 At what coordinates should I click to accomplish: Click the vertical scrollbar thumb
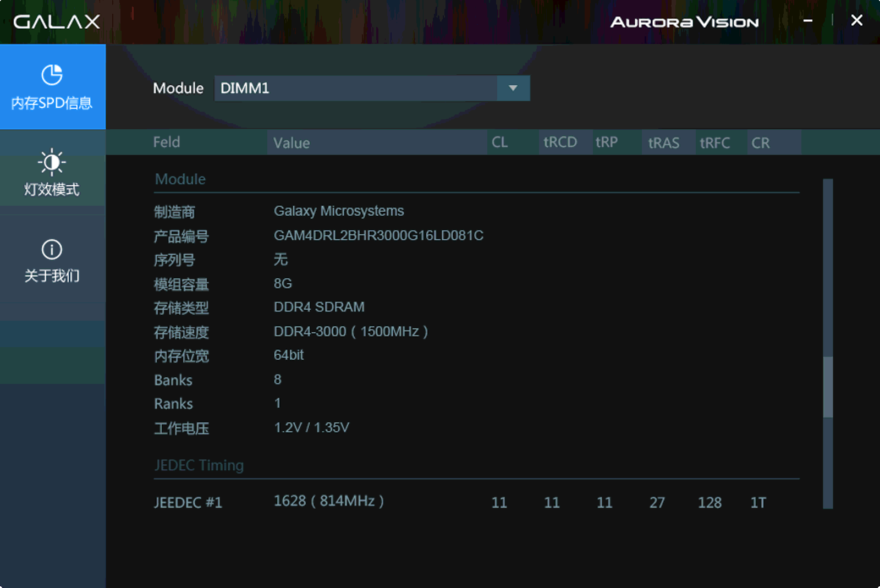pos(828,387)
